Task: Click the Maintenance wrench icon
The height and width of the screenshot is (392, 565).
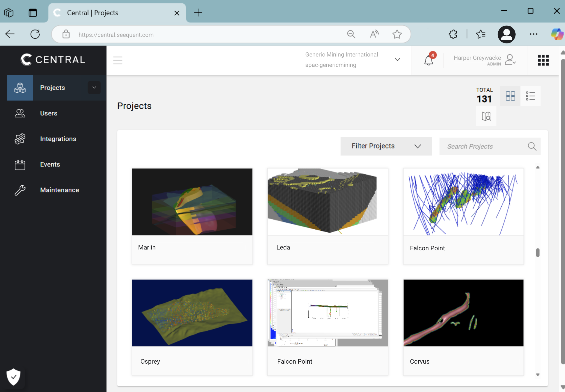Action: pos(20,190)
